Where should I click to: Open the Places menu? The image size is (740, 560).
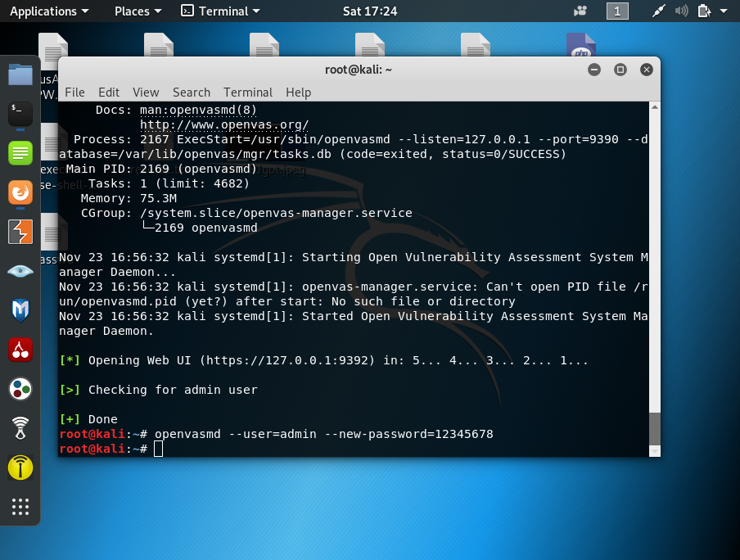pyautogui.click(x=138, y=11)
